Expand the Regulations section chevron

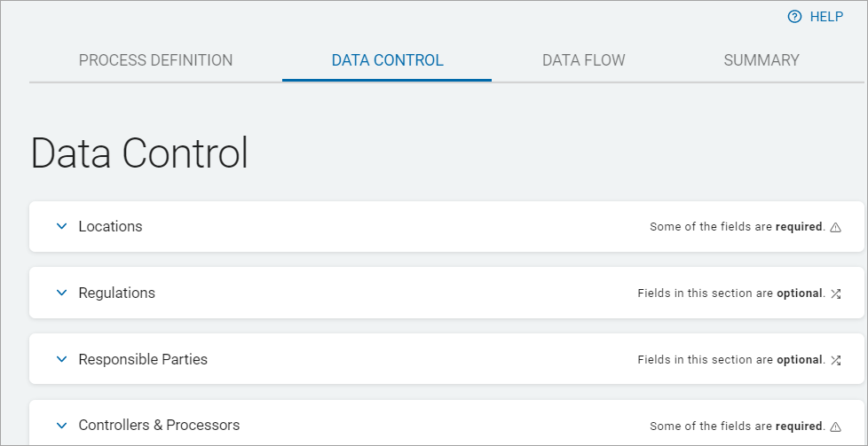(x=61, y=293)
